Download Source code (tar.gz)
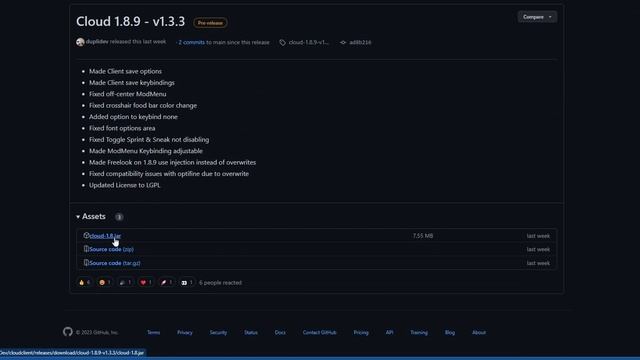640x360 pixels. [x=115, y=263]
